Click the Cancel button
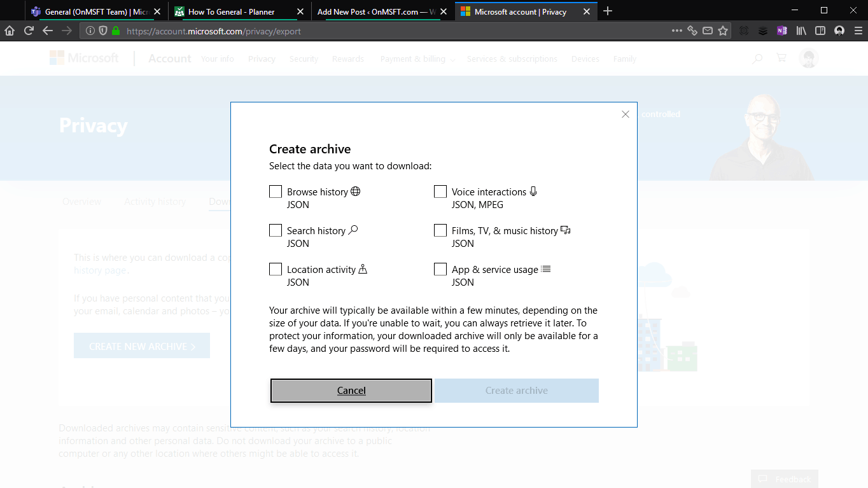Image resolution: width=868 pixels, height=488 pixels. 351,391
